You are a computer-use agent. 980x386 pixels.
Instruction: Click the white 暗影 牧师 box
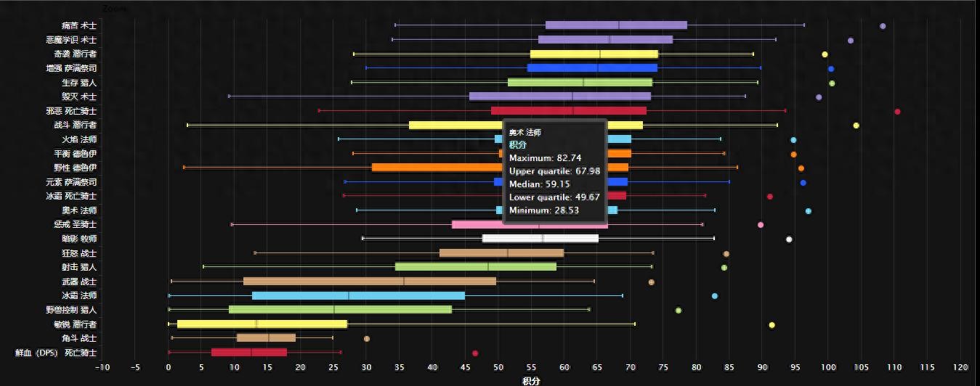(x=540, y=239)
